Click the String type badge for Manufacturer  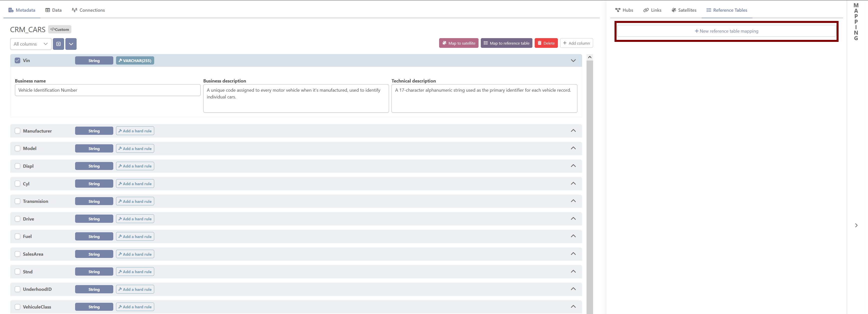click(94, 131)
